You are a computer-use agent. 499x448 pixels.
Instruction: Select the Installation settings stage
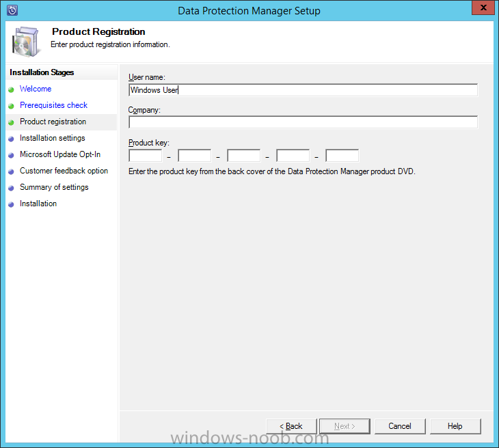click(x=53, y=138)
